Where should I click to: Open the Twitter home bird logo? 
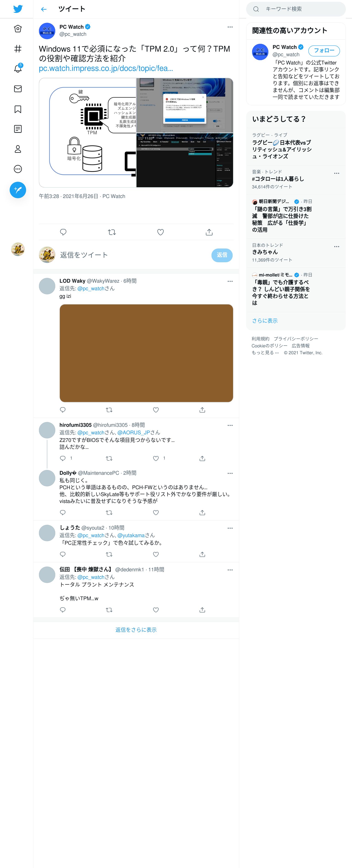coord(18,9)
